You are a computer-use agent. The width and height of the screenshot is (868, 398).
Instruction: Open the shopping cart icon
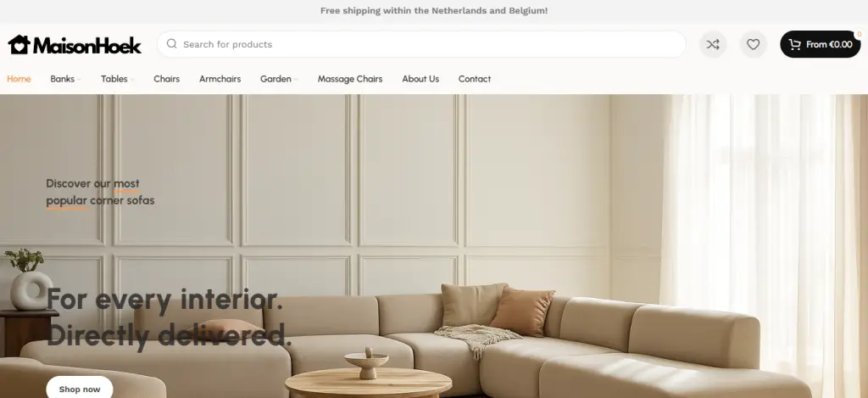(794, 44)
